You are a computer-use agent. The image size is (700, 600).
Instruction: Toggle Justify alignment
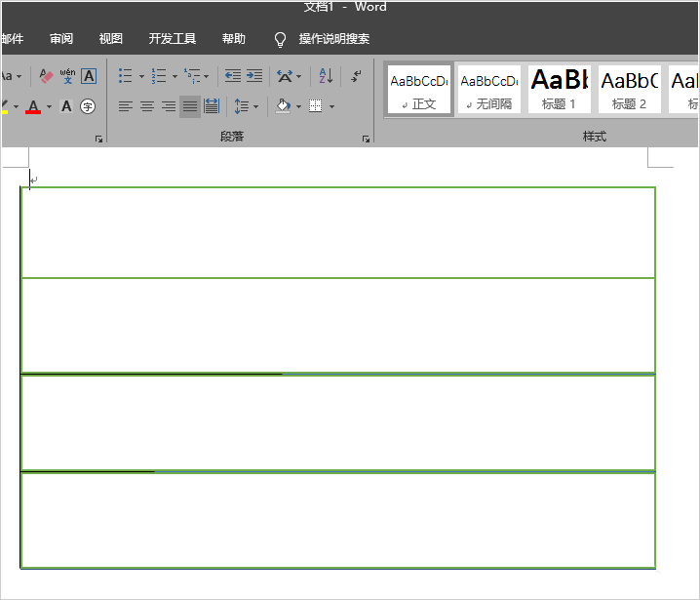(190, 106)
